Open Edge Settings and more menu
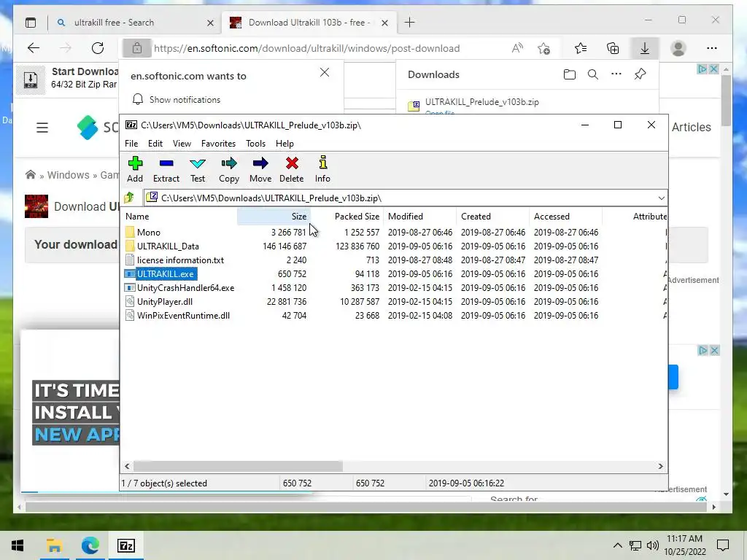Image resolution: width=747 pixels, height=560 pixels. click(712, 48)
